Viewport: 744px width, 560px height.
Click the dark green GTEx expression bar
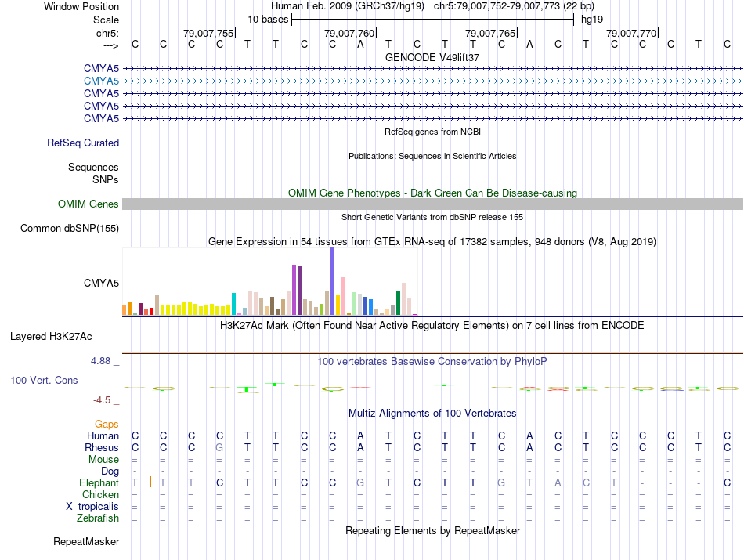pos(398,302)
